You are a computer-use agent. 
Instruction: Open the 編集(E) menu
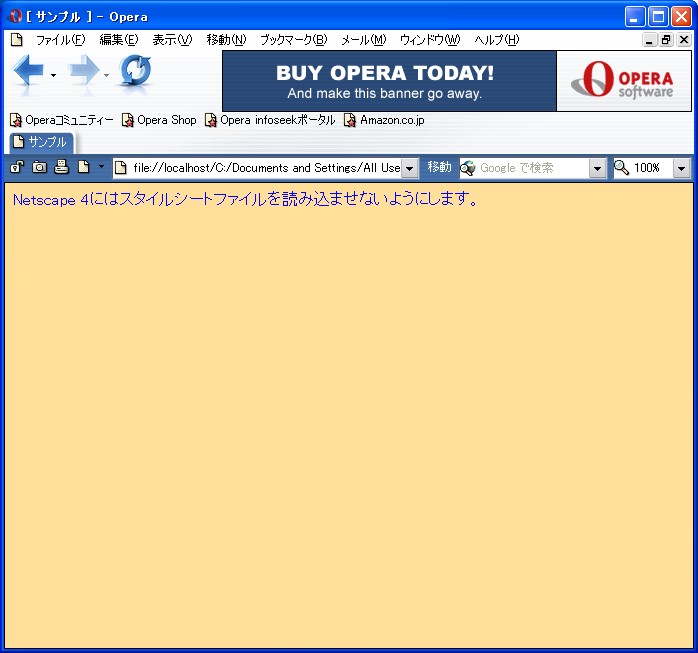click(x=119, y=40)
